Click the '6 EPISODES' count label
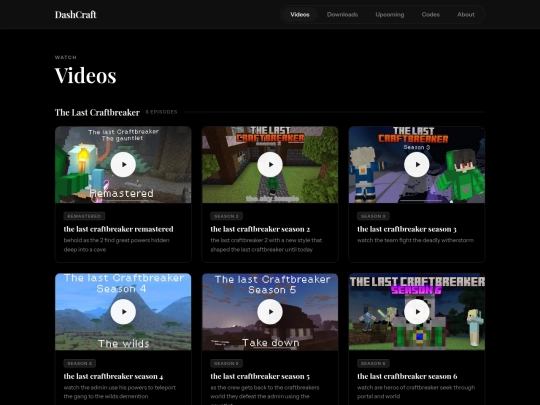This screenshot has height=405, width=540. pyautogui.click(x=162, y=112)
